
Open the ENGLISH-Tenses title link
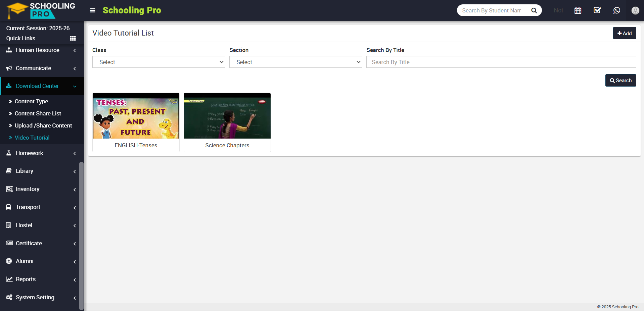(136, 145)
